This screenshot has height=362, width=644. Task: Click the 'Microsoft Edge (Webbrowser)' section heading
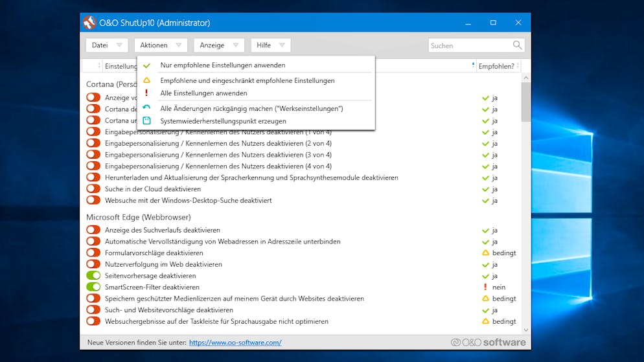139,217
